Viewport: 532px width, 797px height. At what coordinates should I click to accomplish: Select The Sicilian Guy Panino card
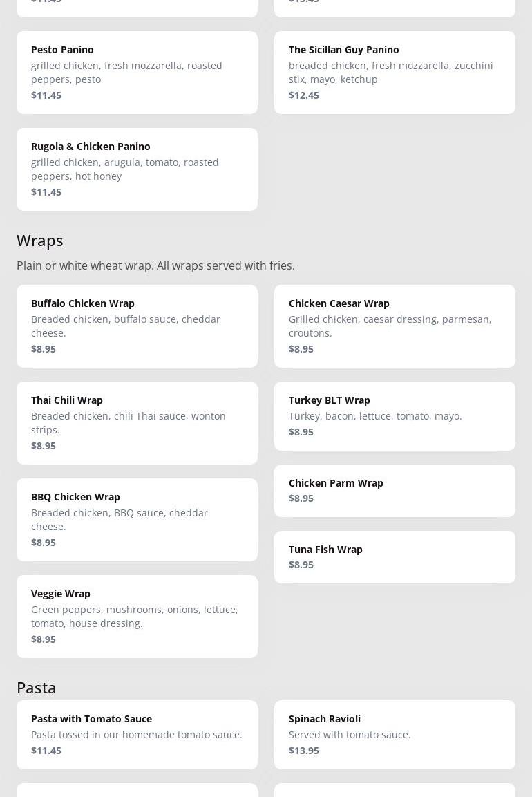[395, 72]
